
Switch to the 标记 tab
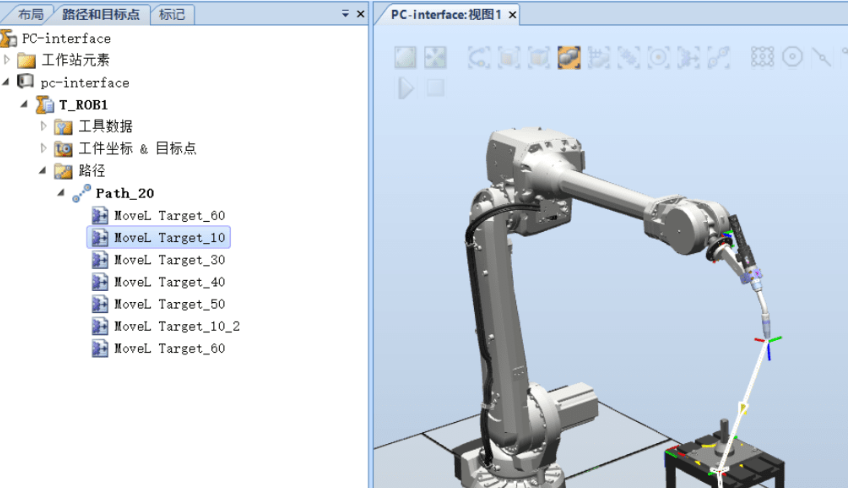tap(172, 14)
